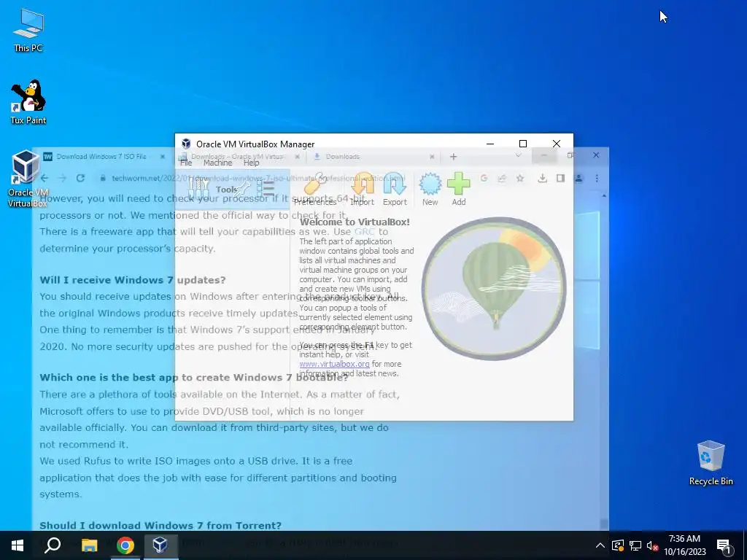Open Preferences in VirtualBox Manager toolbar
This screenshot has height=560, width=747.
click(x=315, y=190)
